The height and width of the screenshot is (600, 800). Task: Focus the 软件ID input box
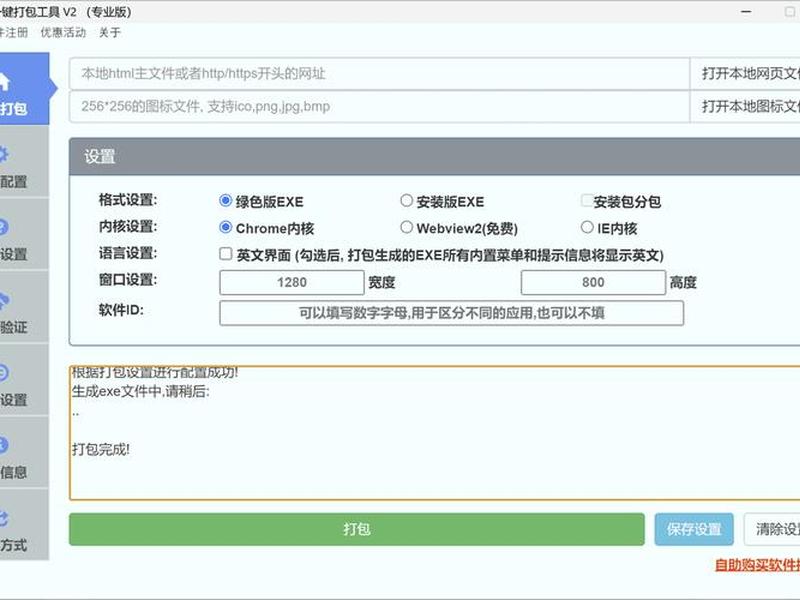point(452,313)
